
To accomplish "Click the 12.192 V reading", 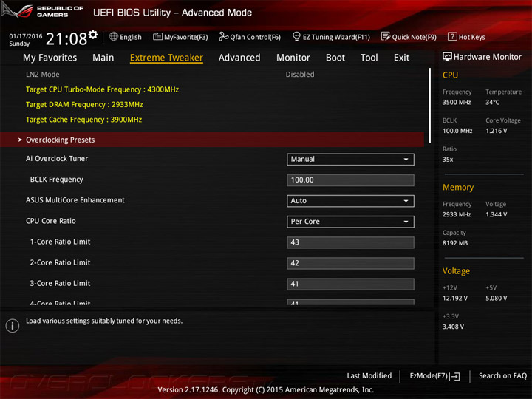I will click(455, 298).
